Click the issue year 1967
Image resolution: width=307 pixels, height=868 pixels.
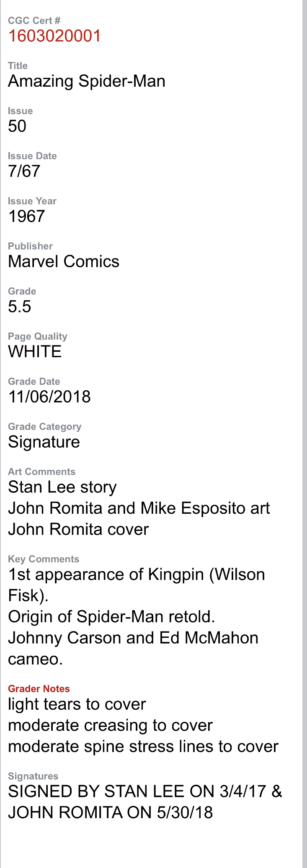26,216
